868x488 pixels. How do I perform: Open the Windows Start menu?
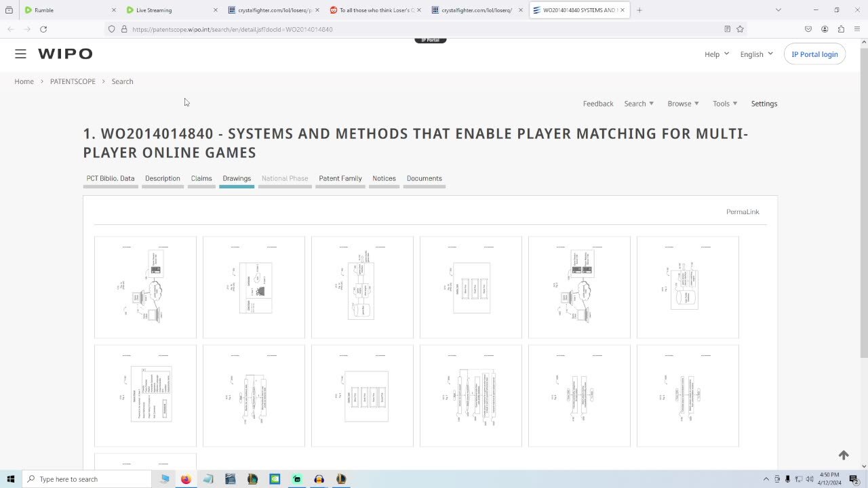pos(10,479)
